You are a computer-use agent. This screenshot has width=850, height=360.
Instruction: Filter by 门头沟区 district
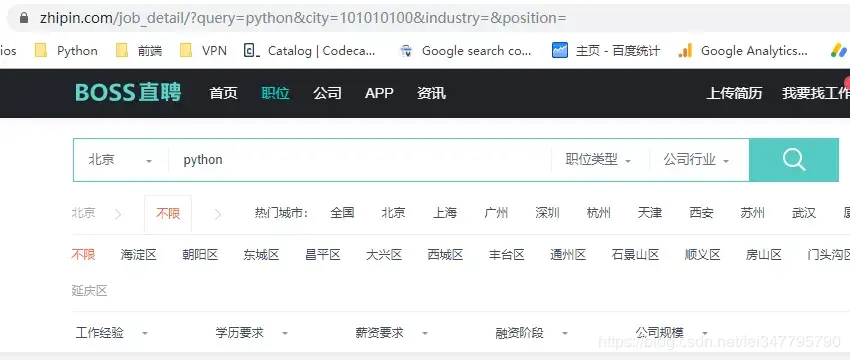pos(828,254)
